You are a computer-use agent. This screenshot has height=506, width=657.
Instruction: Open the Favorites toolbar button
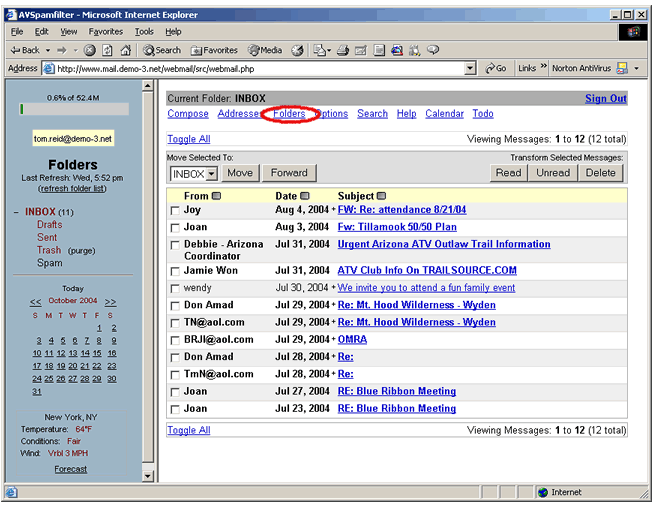216,50
